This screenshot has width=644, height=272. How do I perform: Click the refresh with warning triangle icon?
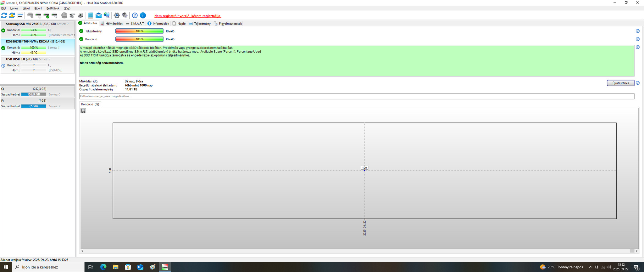coord(12,15)
